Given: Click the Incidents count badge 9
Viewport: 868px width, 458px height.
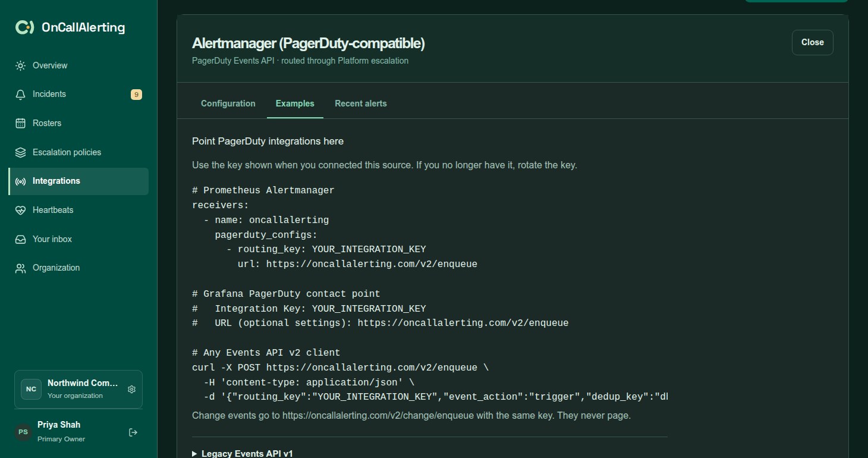Looking at the screenshot, I should click(136, 94).
